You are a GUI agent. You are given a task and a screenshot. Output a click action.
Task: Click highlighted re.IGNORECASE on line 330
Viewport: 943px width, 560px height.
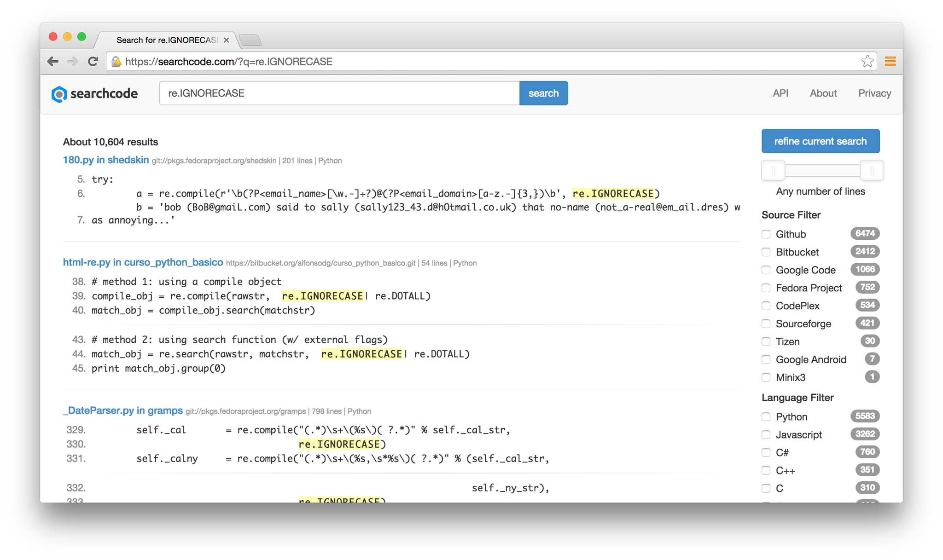[339, 444]
